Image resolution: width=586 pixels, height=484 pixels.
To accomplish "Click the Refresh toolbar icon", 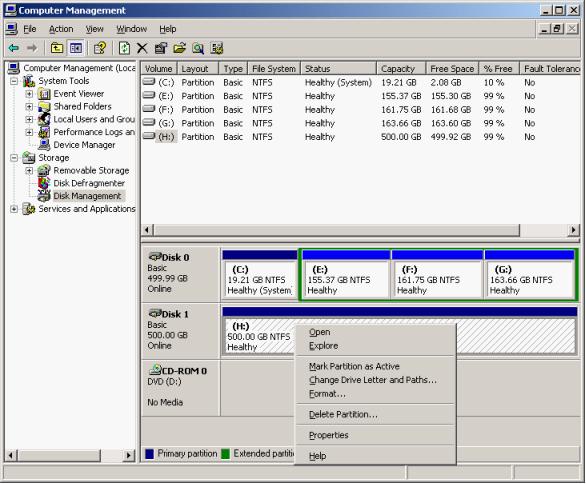I will [x=124, y=48].
